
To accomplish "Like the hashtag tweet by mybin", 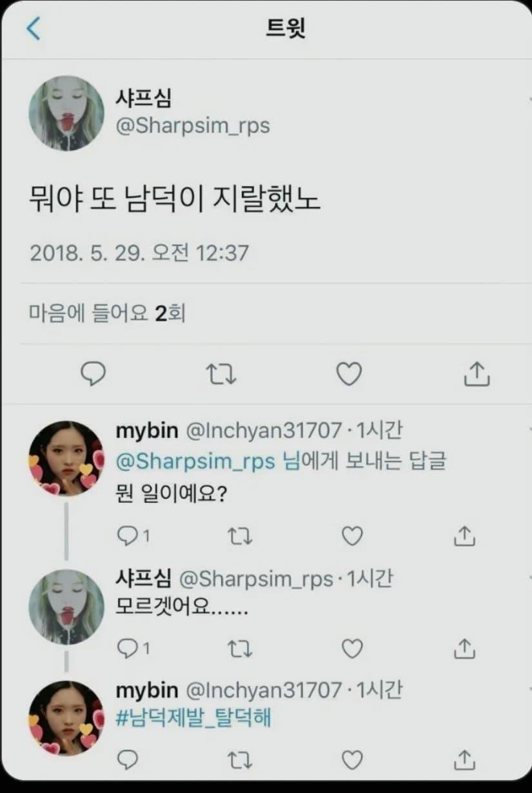I will [352, 761].
